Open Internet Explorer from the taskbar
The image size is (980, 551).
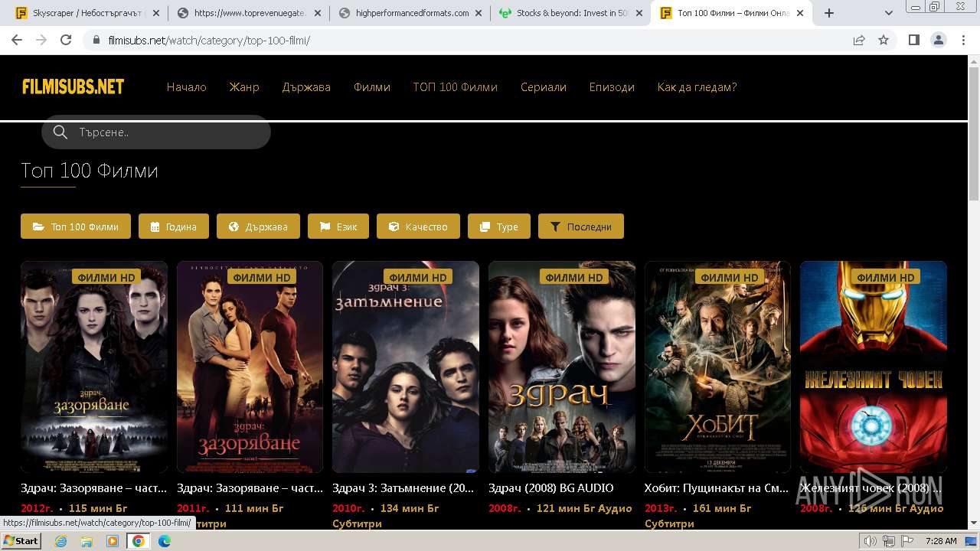coord(61,541)
